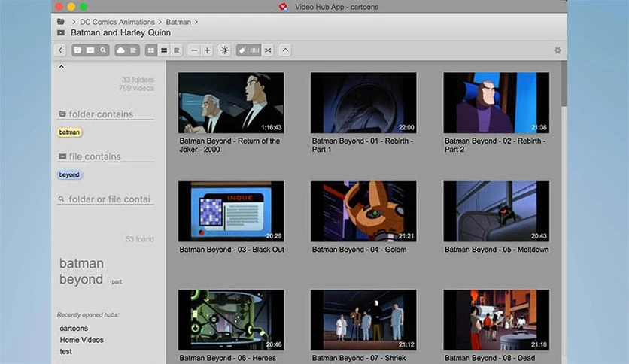Remove the 'beyond' file filter tag
The height and width of the screenshot is (364, 629).
pos(69,174)
